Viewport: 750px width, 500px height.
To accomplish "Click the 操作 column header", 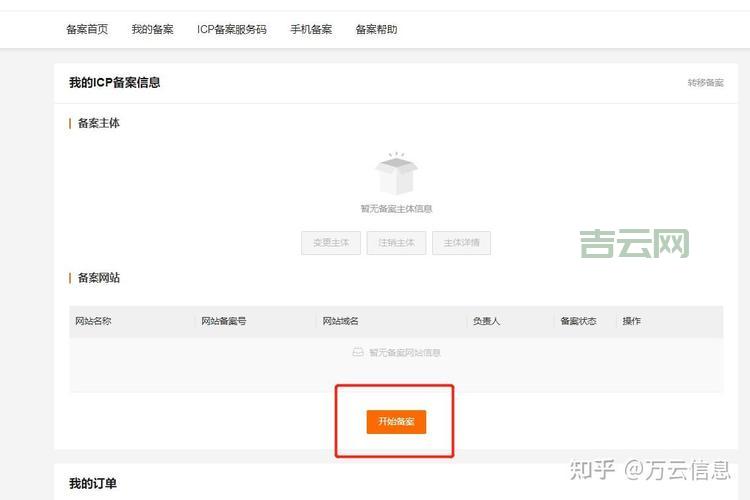I will pos(631,321).
